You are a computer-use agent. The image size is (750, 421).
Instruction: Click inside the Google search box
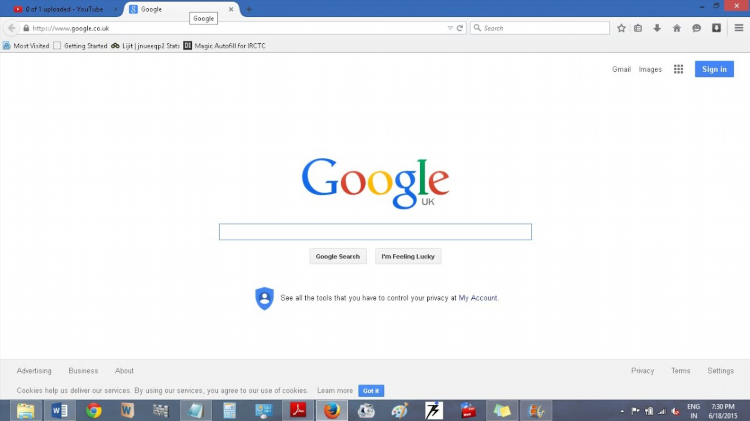375,232
